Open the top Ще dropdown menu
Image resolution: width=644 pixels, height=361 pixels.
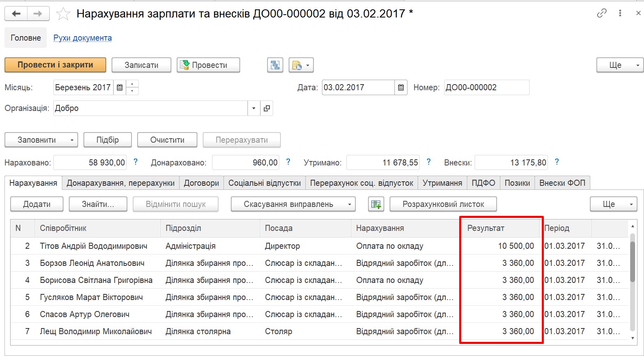point(620,65)
